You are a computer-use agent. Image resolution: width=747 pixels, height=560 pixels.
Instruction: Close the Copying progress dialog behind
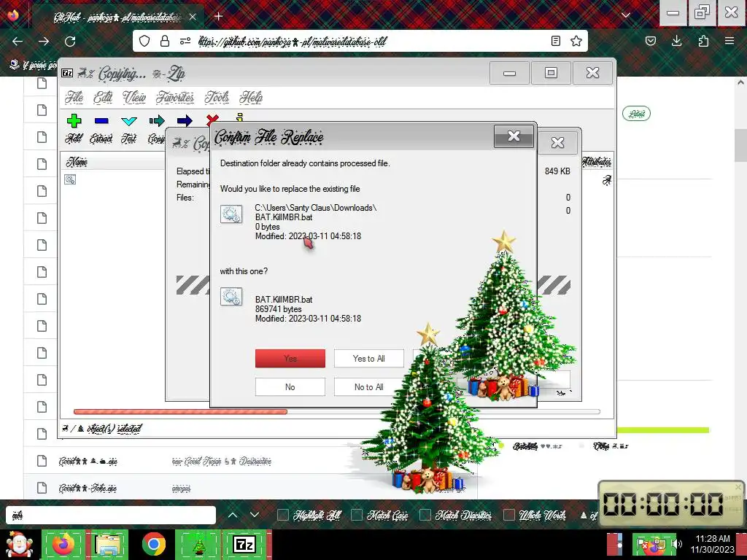pyautogui.click(x=557, y=142)
